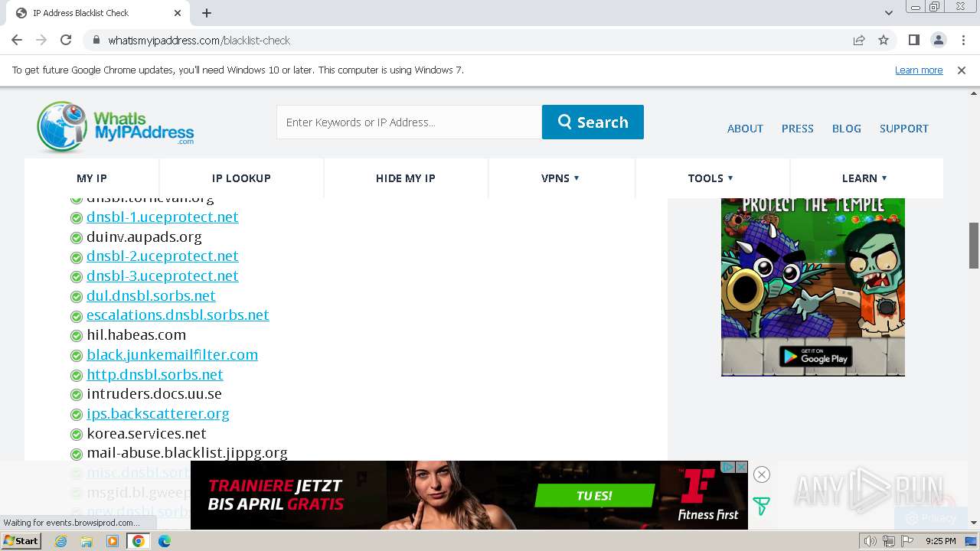Click the hil.habeas.com entry text
Image resolution: width=980 pixels, height=551 pixels.
[x=136, y=335]
